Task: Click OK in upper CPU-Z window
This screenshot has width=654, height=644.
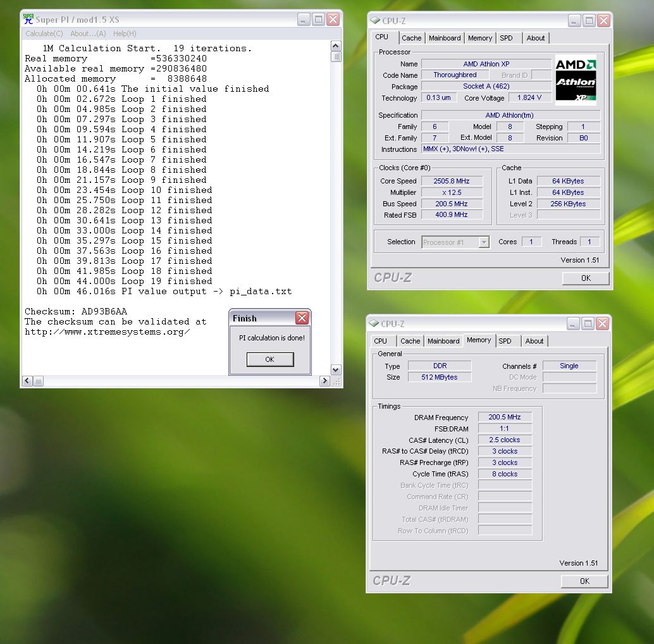Action: (586, 278)
